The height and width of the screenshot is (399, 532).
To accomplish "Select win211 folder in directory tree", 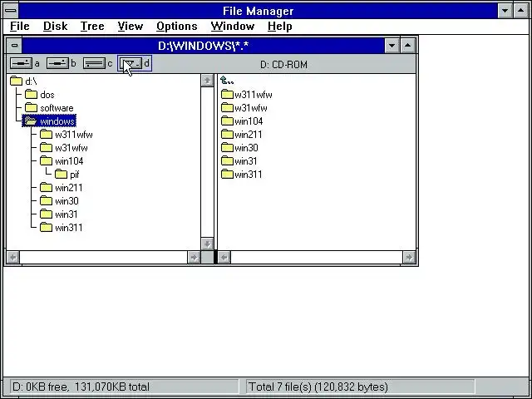I will pyautogui.click(x=61, y=188).
